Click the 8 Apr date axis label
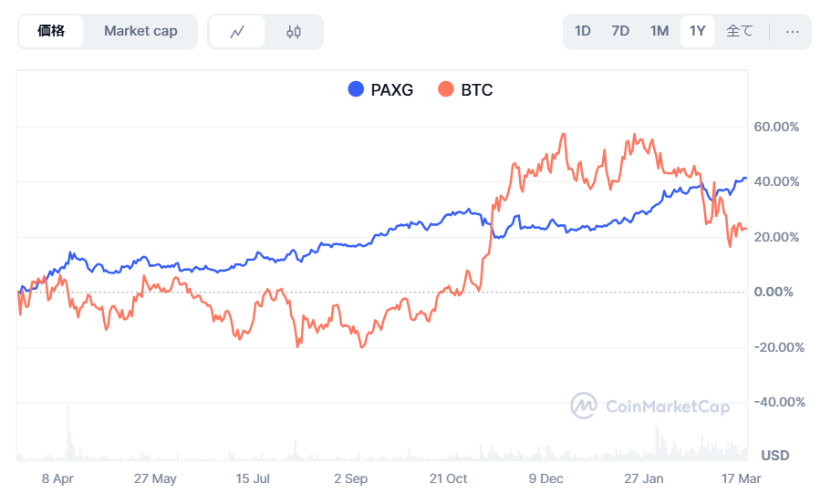 click(57, 478)
